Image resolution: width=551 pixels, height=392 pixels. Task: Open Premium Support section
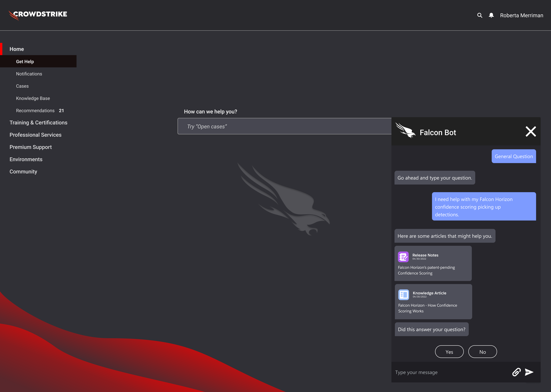tap(31, 147)
